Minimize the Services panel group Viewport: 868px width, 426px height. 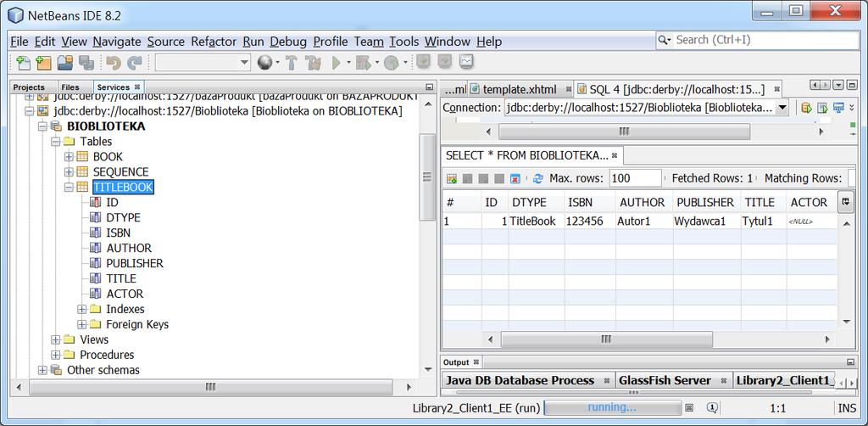[x=429, y=87]
